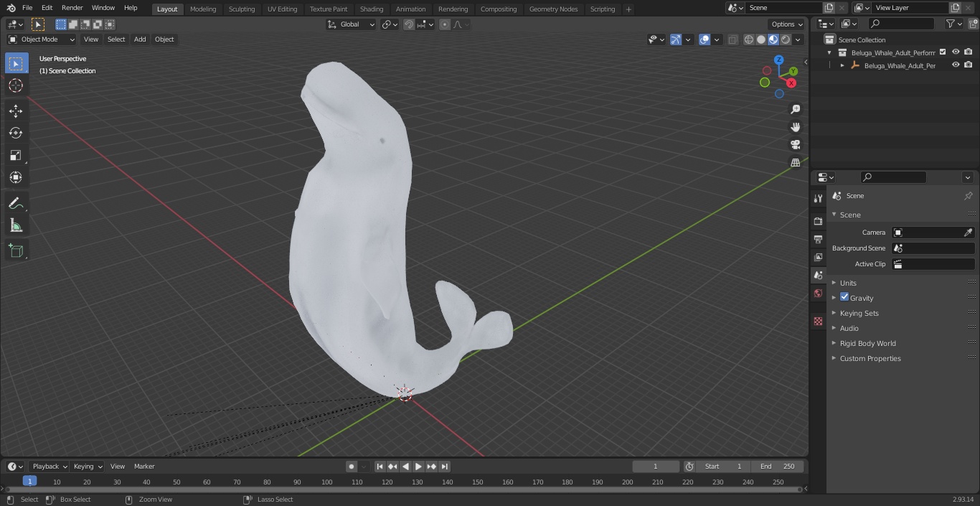Toggle collection exclude checkbox in outliner
This screenshot has height=506, width=980.
pos(943,52)
